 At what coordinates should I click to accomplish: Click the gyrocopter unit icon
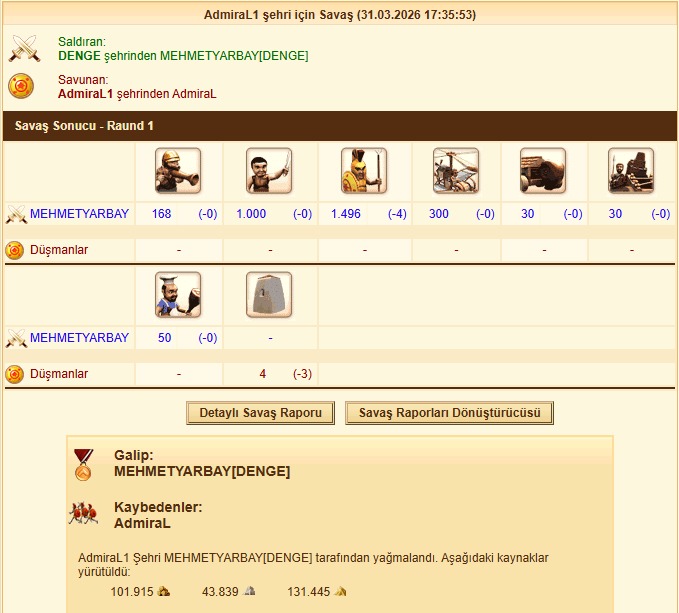pos(456,171)
